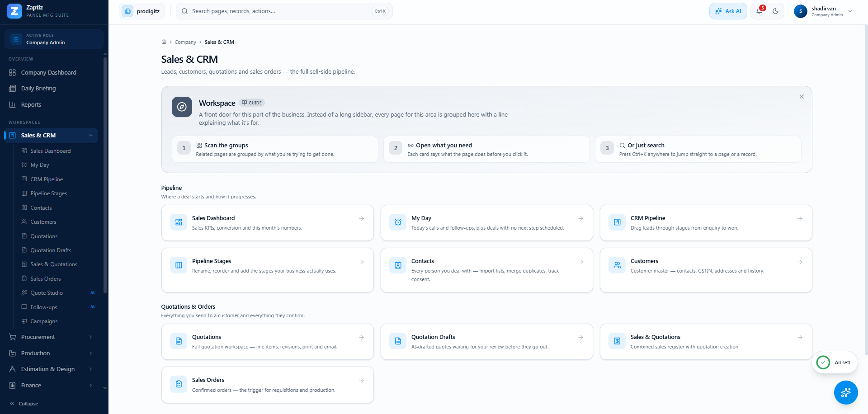Click the home breadcrumb icon
The height and width of the screenshot is (414, 868).
(x=164, y=42)
